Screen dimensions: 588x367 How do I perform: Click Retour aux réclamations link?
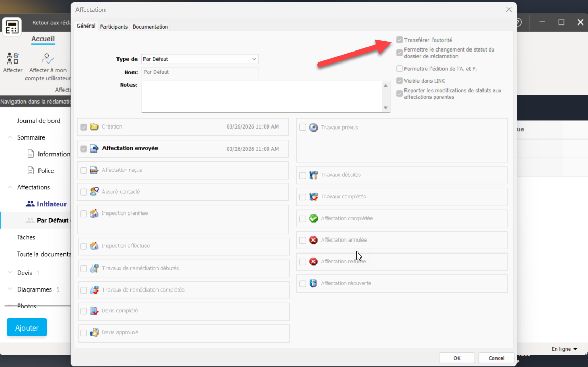[51, 23]
